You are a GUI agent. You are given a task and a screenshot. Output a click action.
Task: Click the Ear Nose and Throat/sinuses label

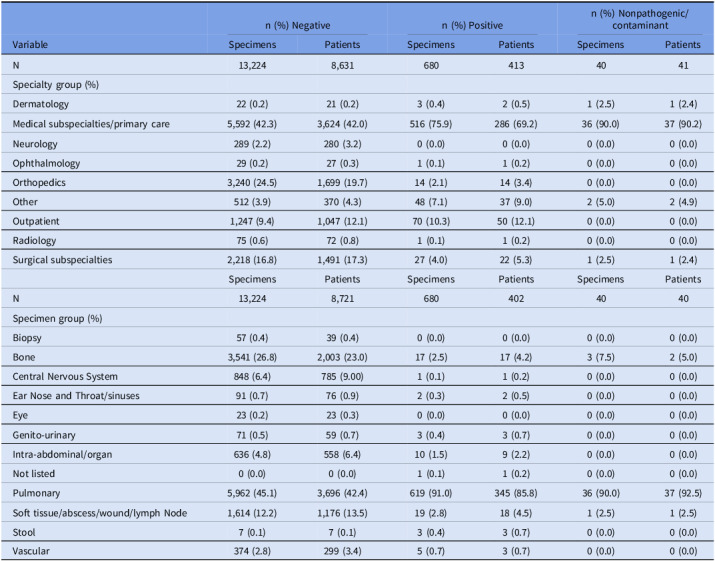(x=76, y=396)
